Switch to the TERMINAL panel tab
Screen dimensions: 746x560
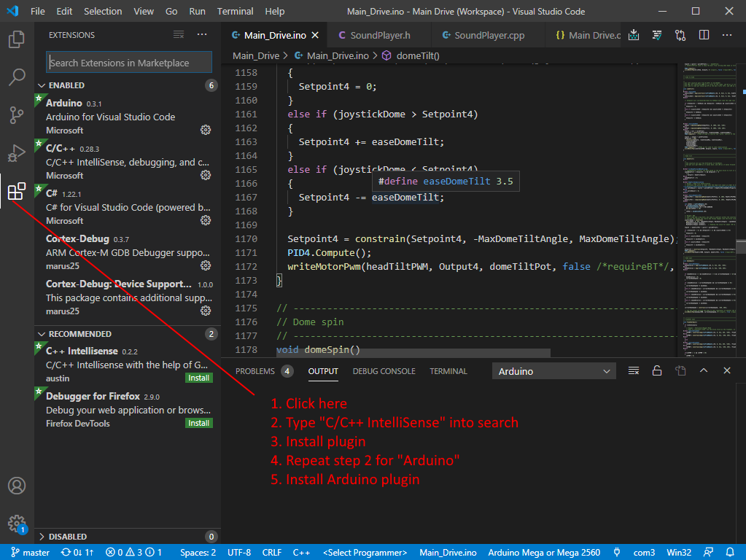tap(448, 371)
